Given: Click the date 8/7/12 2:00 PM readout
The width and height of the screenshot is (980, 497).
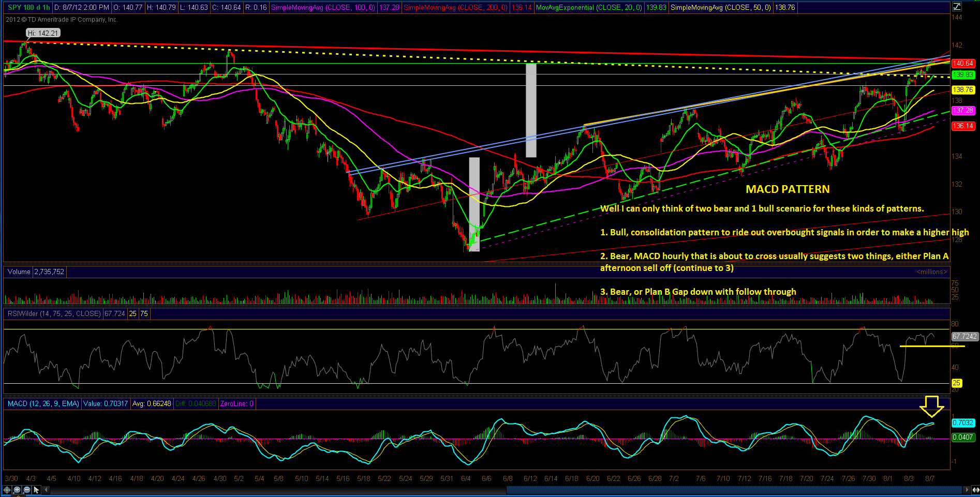Looking at the screenshot, I should 81,7.
